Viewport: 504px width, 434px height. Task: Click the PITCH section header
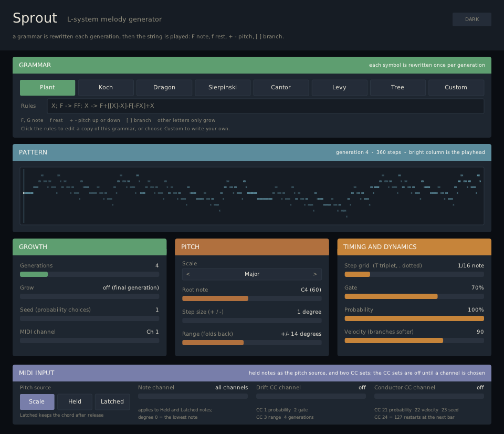pyautogui.click(x=252, y=247)
